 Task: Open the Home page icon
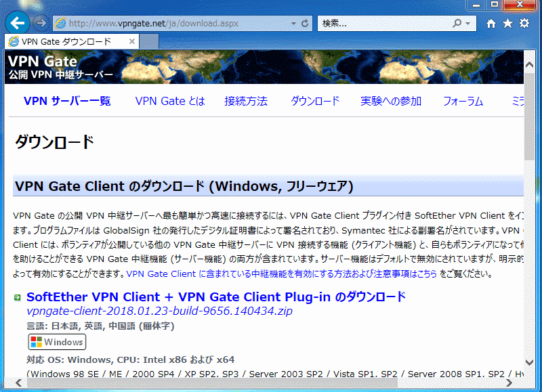491,24
